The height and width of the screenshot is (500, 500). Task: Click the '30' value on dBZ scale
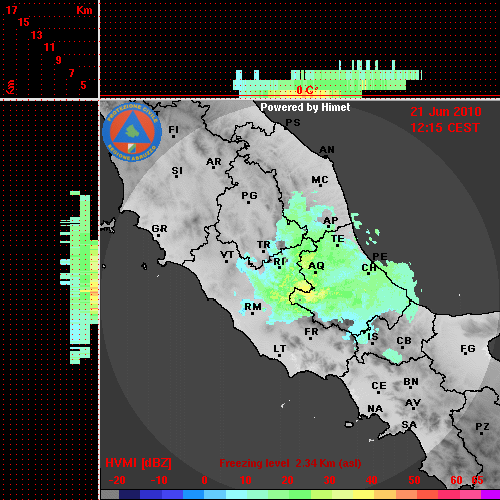click(x=330, y=480)
